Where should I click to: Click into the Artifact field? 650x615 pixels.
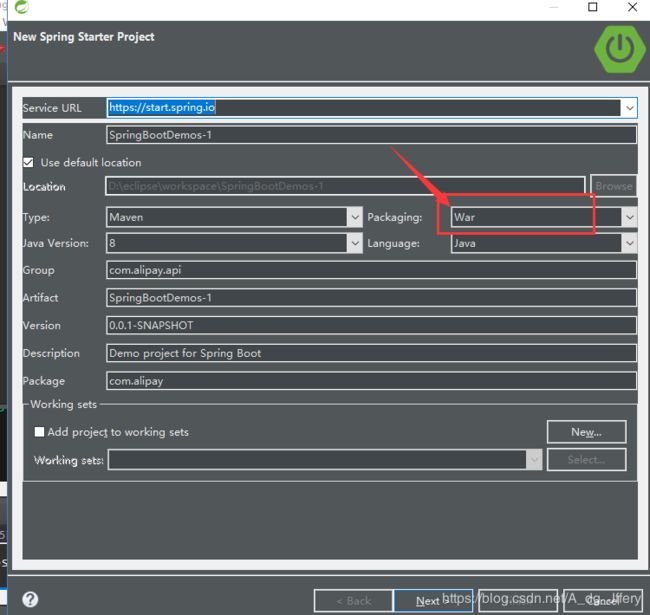point(371,298)
